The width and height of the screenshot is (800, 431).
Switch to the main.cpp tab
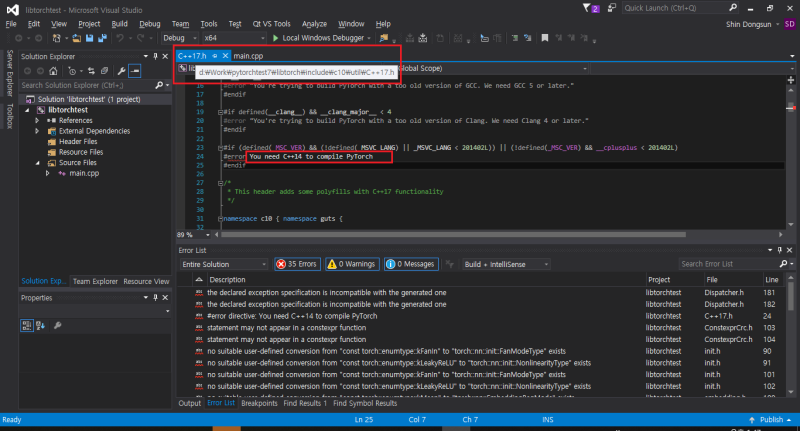point(248,56)
